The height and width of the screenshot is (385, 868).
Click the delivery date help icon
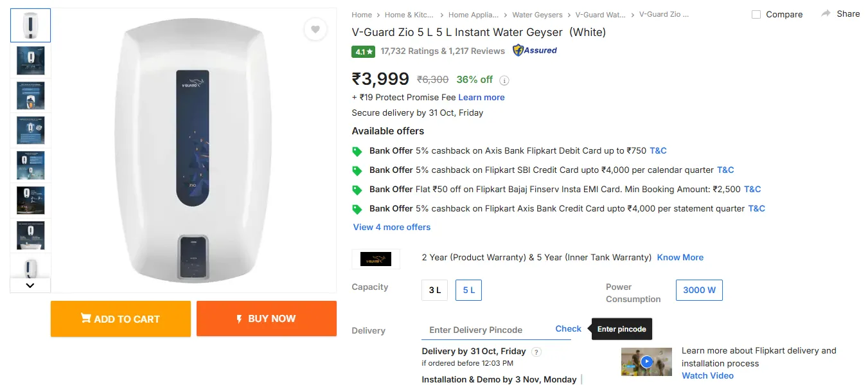[537, 352]
